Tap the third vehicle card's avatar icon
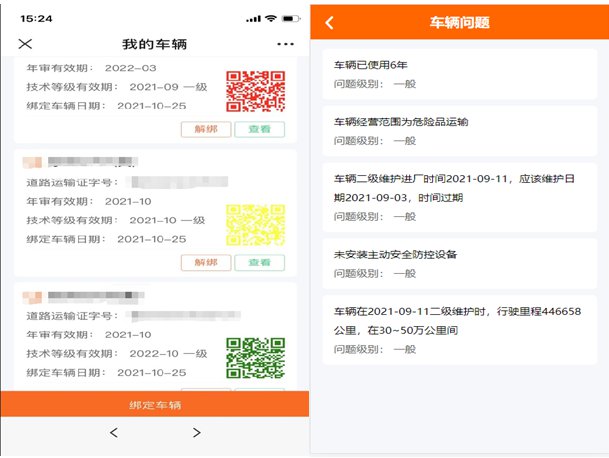 pos(33,296)
